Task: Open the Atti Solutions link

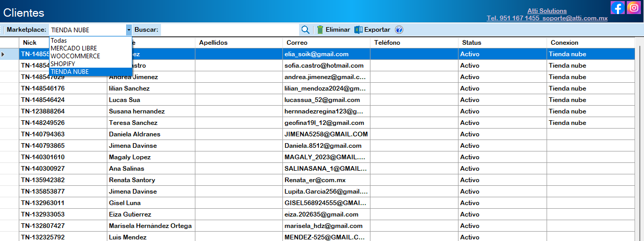Action: (547, 11)
